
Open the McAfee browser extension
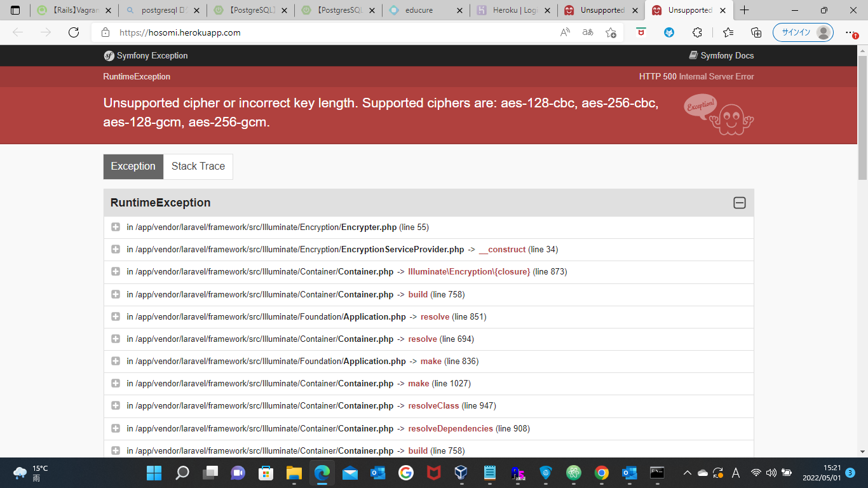click(x=642, y=32)
